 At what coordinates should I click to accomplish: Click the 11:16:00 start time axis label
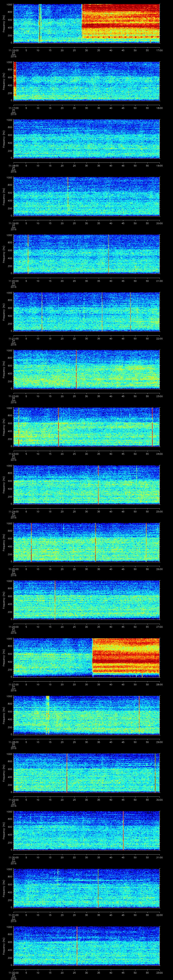(14, 50)
